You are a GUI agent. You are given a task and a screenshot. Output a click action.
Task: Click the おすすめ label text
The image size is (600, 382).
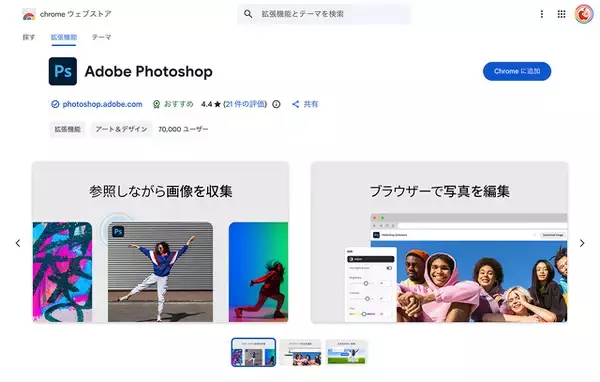coord(178,104)
